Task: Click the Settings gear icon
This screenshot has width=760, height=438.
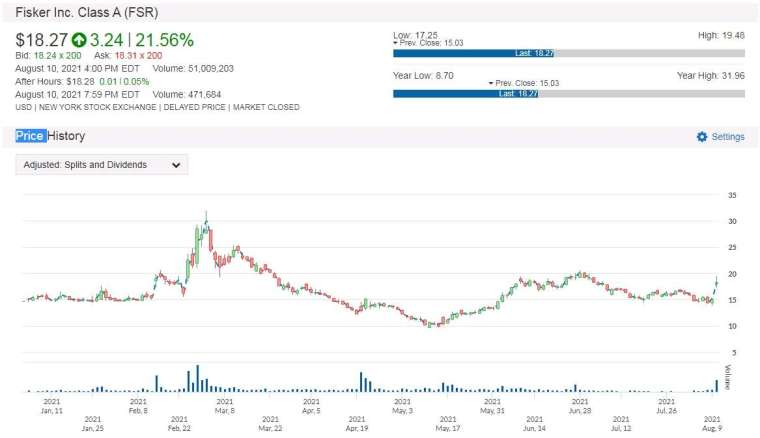Action: tap(702, 137)
